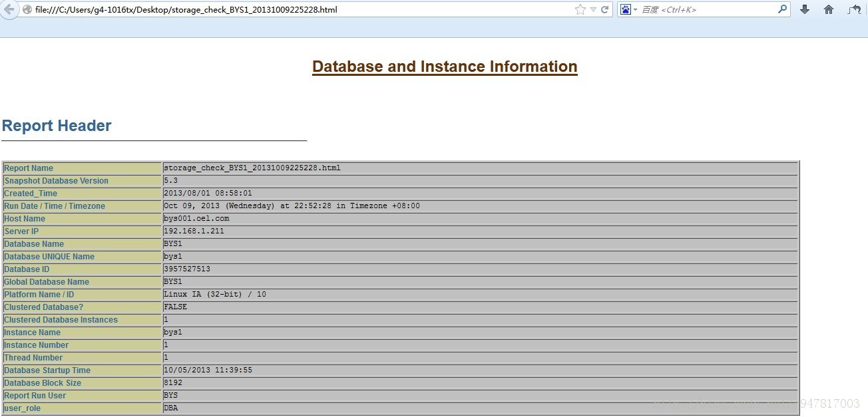Image resolution: width=868 pixels, height=417 pixels.
Task: Go back with the browser back arrow
Action: coord(9,9)
